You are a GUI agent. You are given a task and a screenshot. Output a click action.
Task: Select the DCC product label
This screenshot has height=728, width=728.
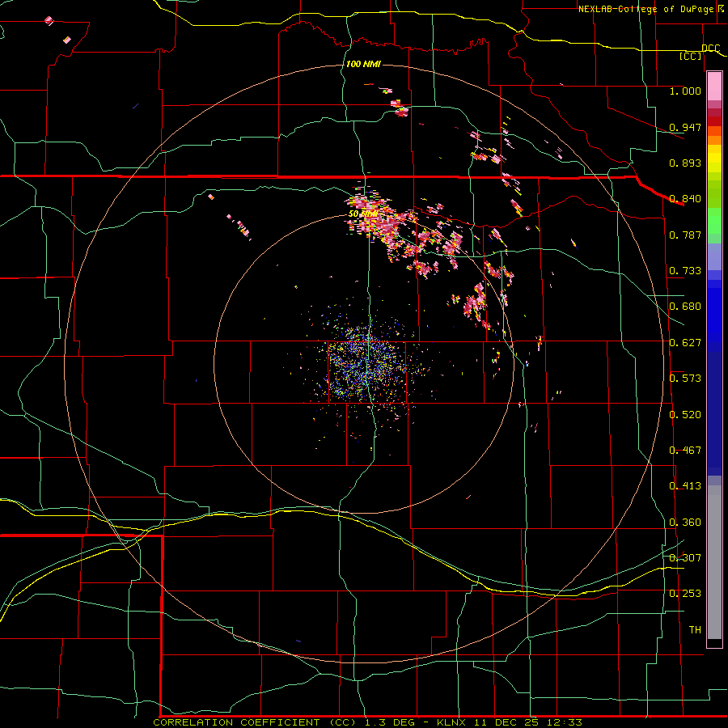[710, 48]
